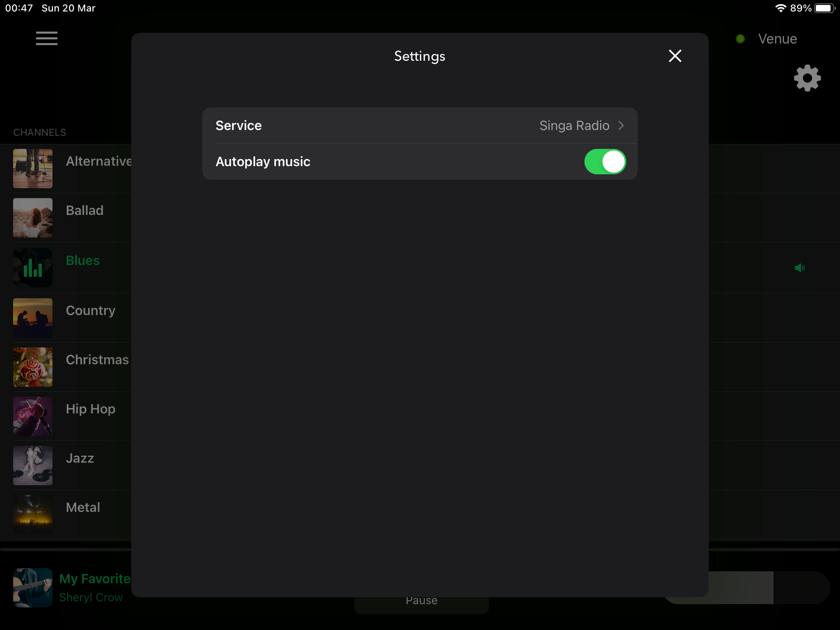Click the green speaker volume icon
This screenshot has width=840, height=630.
pos(799,268)
